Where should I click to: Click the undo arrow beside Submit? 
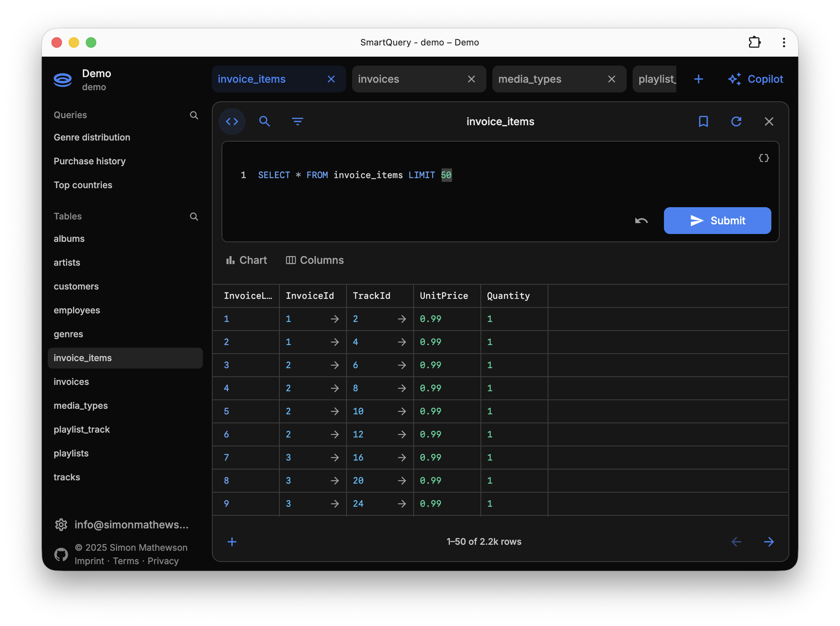point(641,221)
